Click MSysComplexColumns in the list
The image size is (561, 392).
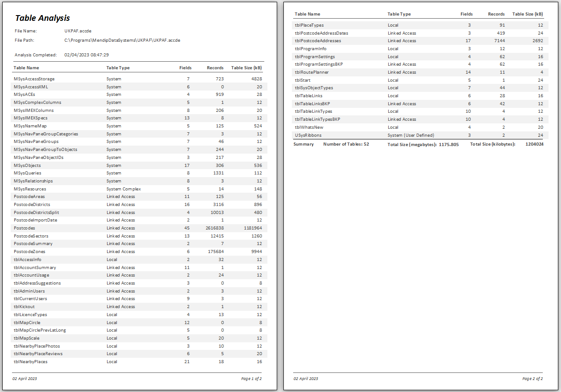(x=38, y=103)
